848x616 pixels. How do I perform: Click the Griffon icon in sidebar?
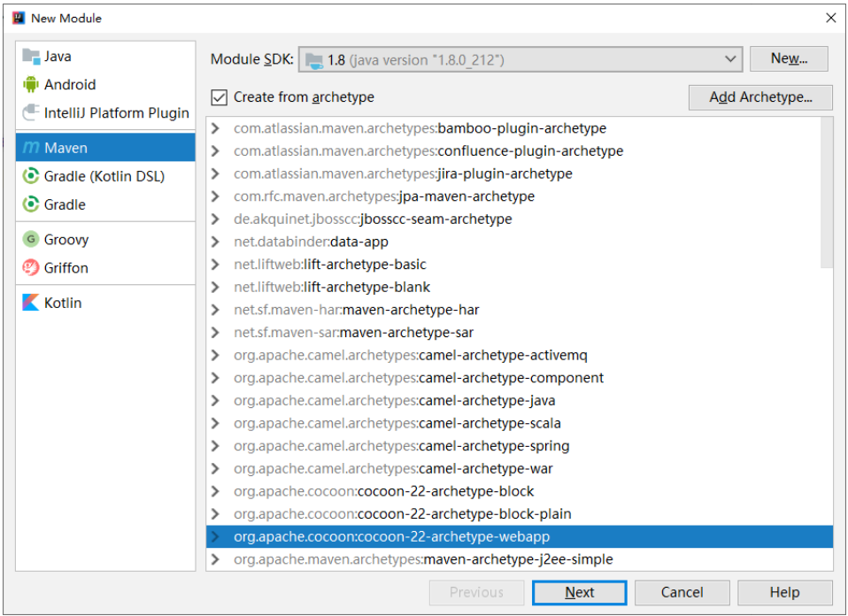coord(31,268)
